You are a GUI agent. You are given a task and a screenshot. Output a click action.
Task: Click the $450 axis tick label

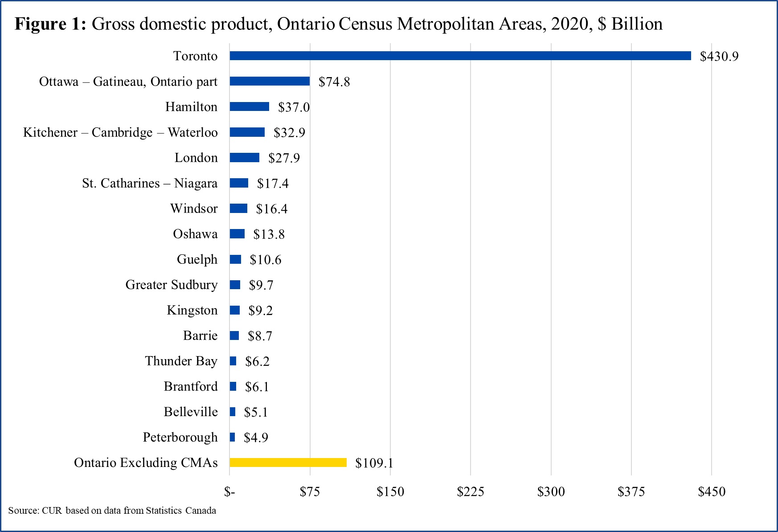click(x=711, y=491)
